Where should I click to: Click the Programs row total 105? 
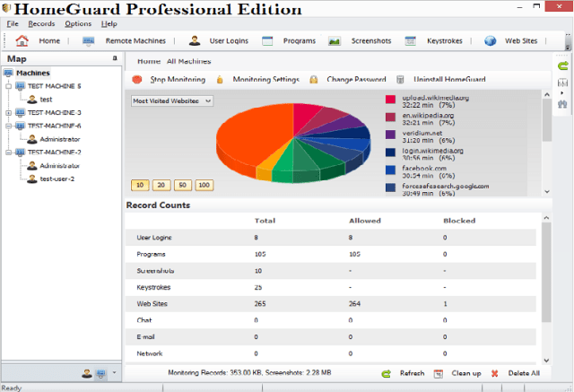point(260,255)
